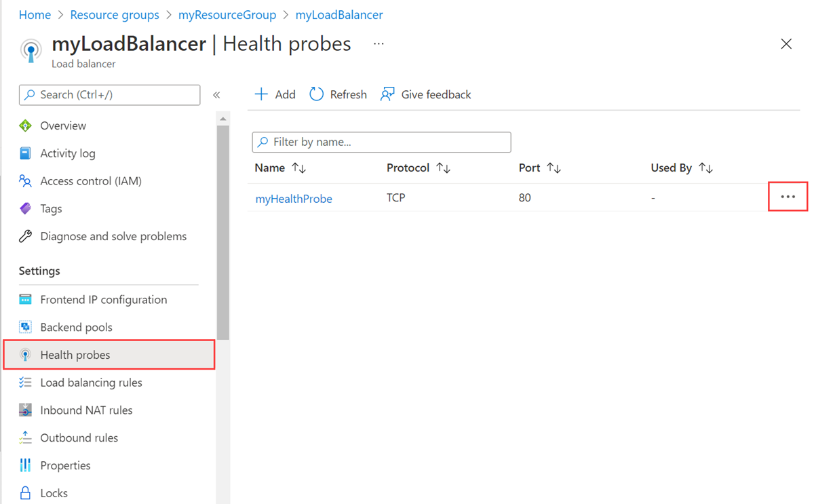814x504 pixels.
Task: Open the Tags menu item
Action: tap(51, 208)
